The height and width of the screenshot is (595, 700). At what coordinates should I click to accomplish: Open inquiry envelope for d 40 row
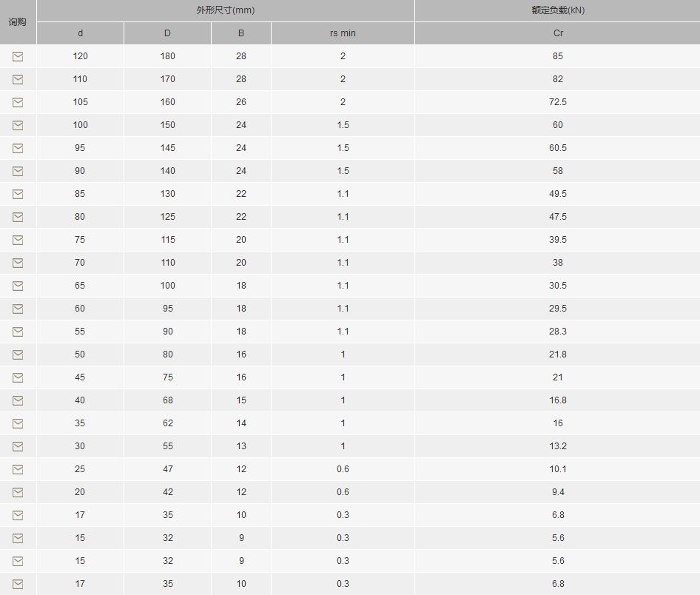coord(18,401)
